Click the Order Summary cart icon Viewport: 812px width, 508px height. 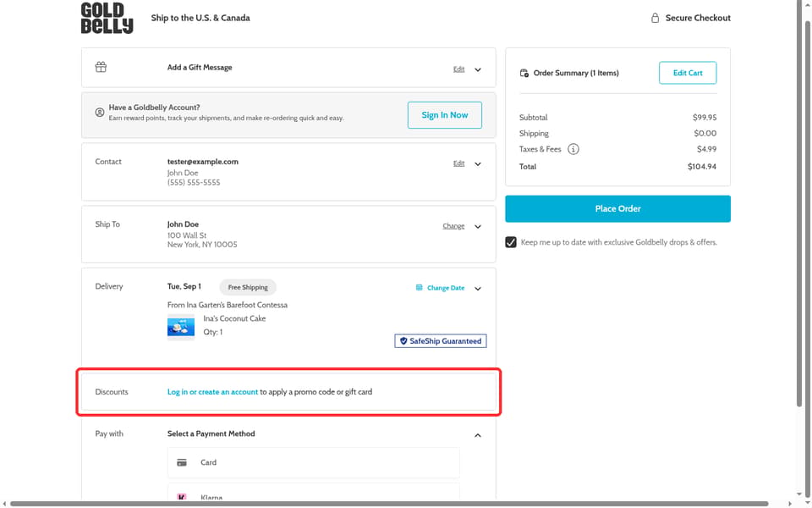click(x=524, y=73)
